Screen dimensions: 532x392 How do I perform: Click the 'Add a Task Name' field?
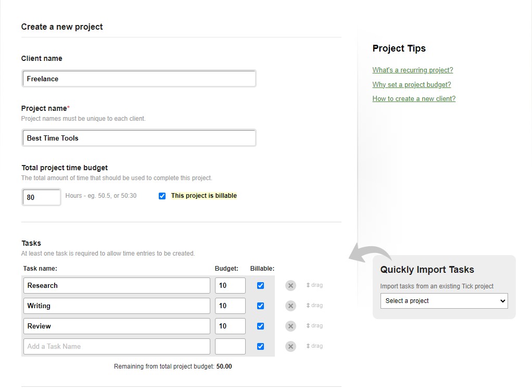[x=117, y=346]
